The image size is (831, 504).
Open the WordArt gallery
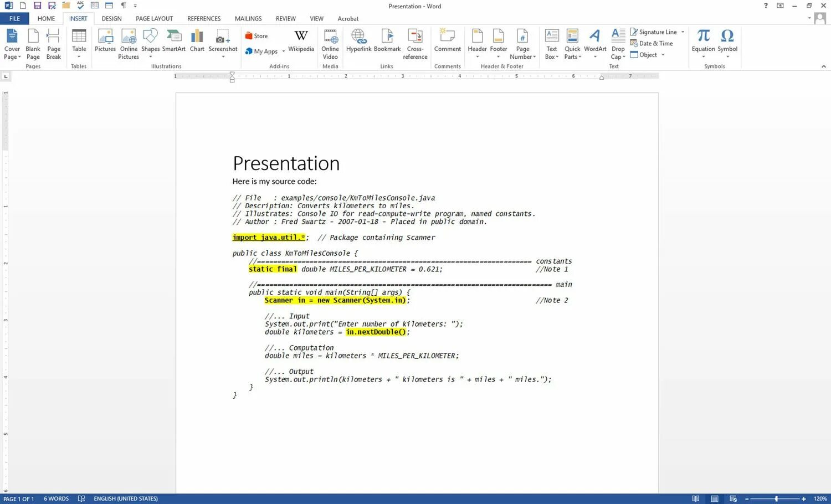[595, 44]
